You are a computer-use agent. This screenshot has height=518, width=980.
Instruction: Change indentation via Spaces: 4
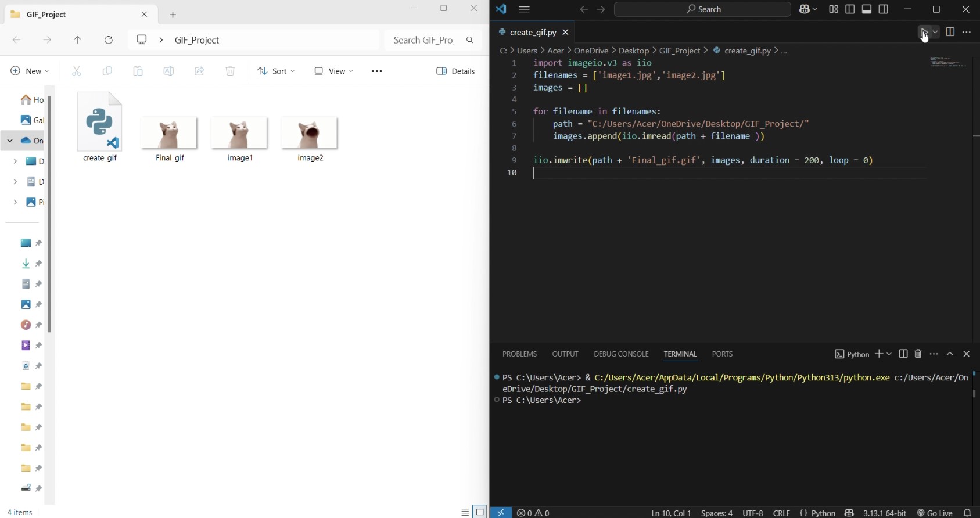point(716,513)
